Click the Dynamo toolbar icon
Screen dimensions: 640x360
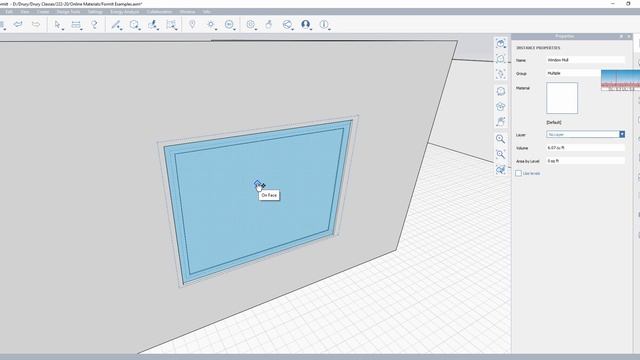pyautogui.click(x=269, y=24)
